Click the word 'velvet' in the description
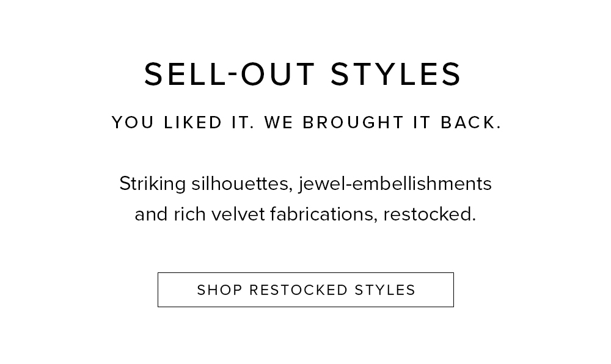This screenshot has height=364, width=611. pos(238,214)
